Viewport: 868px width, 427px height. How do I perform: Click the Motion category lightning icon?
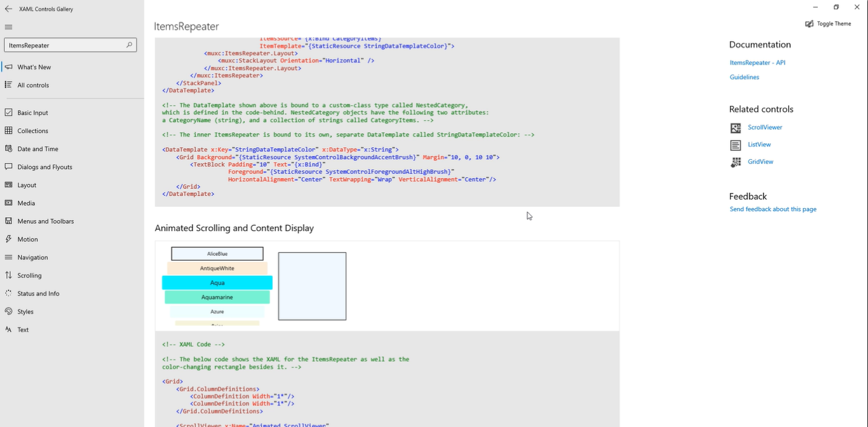(x=8, y=239)
